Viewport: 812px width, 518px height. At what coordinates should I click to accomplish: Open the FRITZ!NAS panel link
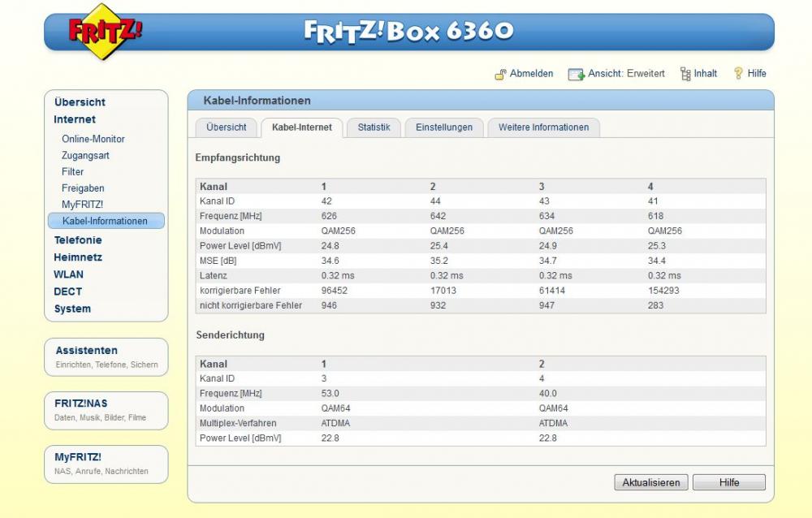coord(80,404)
